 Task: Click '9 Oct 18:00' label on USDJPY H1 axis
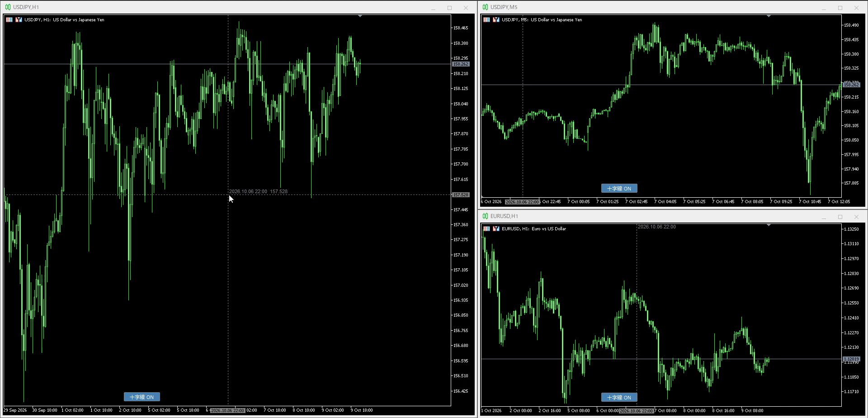tap(362, 410)
